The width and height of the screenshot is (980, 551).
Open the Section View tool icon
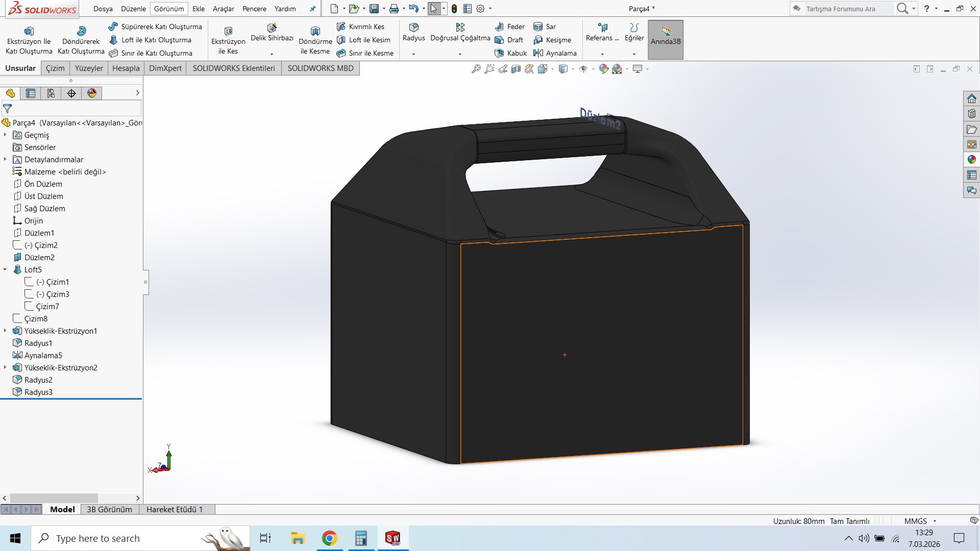click(516, 69)
